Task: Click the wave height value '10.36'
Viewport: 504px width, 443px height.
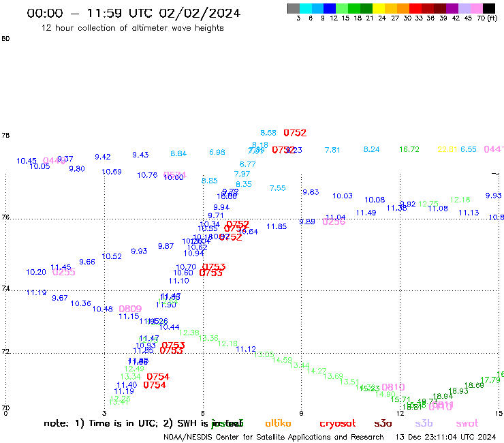Action: tap(80, 304)
